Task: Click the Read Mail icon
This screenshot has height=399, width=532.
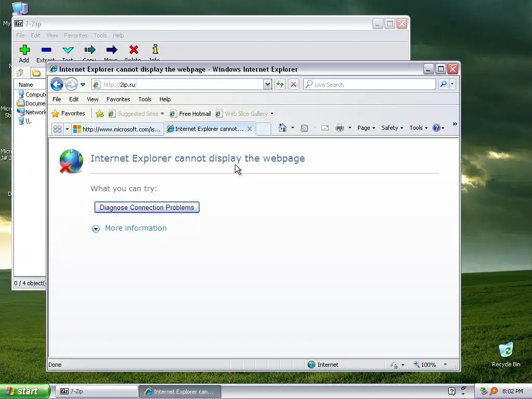Action: [x=325, y=128]
